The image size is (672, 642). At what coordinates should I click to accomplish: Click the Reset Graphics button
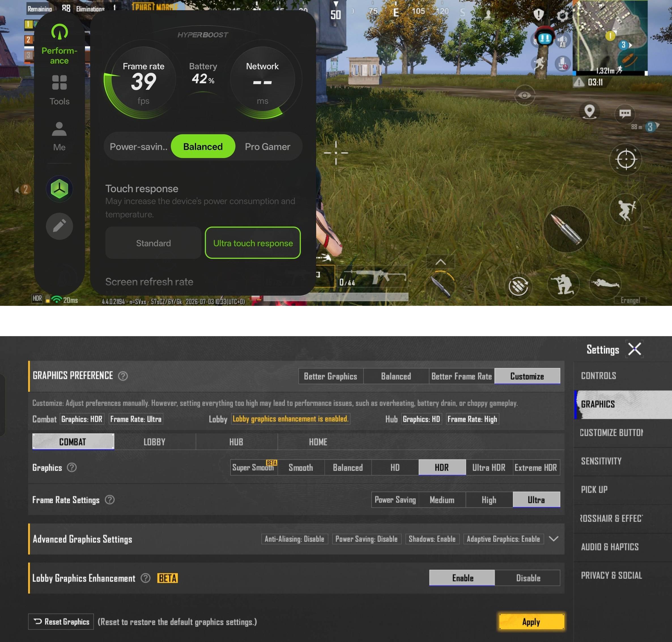coord(61,622)
